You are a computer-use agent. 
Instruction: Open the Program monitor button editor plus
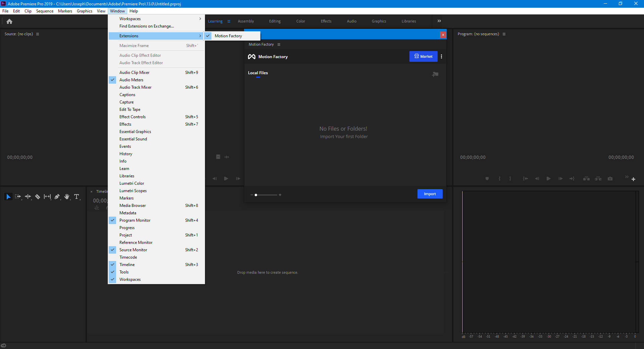click(633, 179)
